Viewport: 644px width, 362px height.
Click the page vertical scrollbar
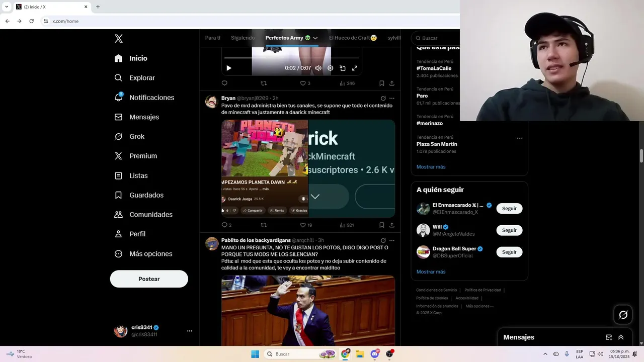pos(641,156)
